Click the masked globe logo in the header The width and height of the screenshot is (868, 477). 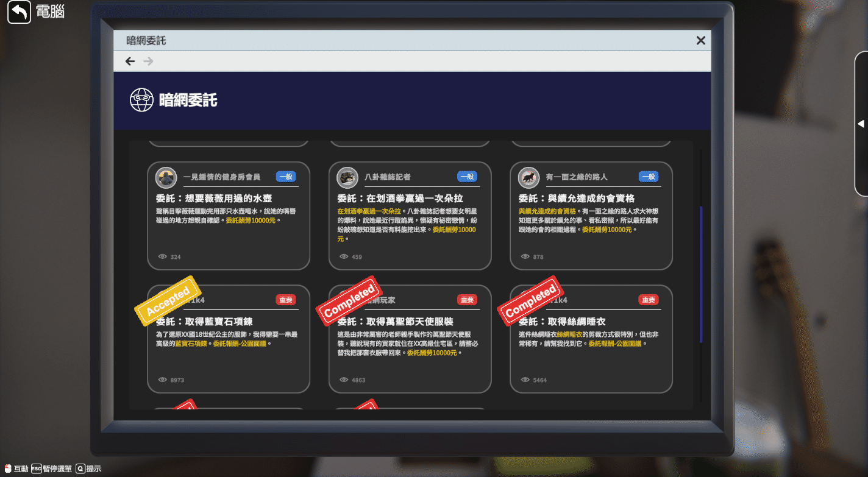[x=141, y=100]
